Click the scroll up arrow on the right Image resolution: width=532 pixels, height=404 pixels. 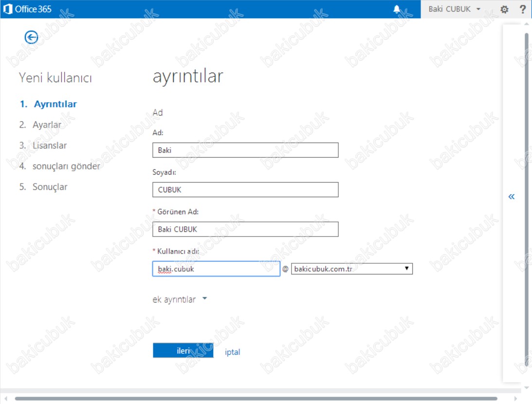pyautogui.click(x=527, y=24)
